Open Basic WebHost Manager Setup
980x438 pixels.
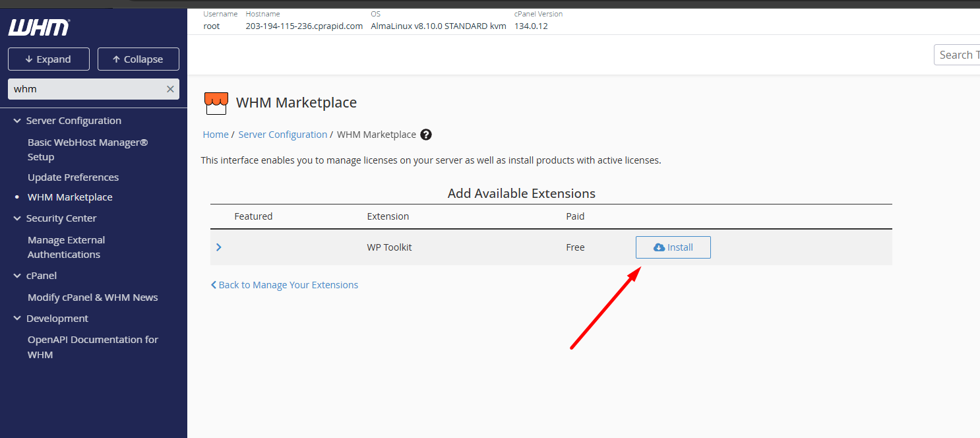pos(87,150)
